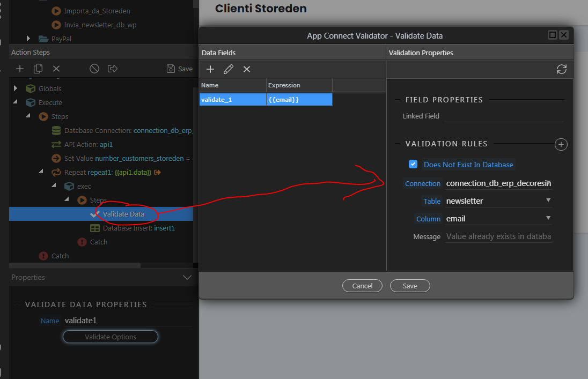The width and height of the screenshot is (588, 379).
Task: Refresh validation properties icon
Action: point(561,69)
